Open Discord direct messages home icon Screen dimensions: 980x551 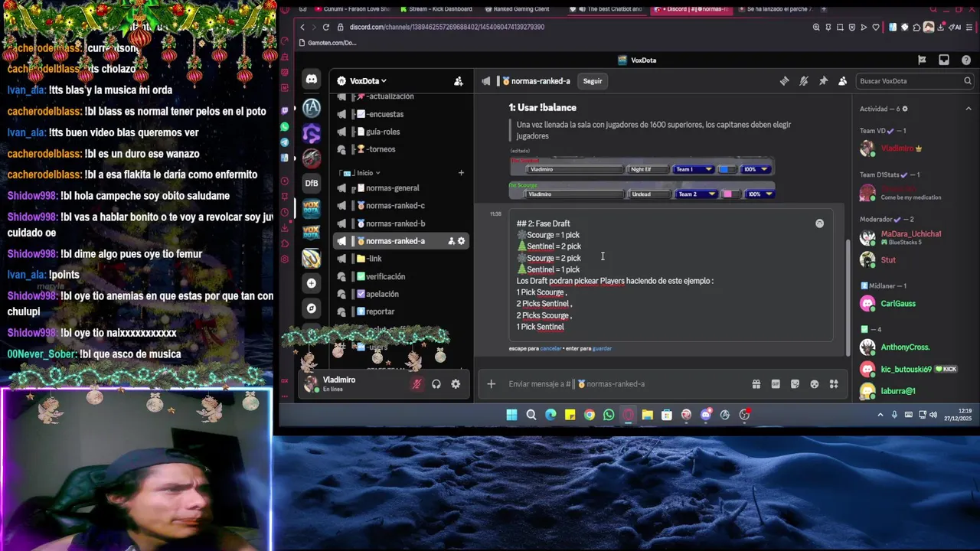[x=311, y=79]
